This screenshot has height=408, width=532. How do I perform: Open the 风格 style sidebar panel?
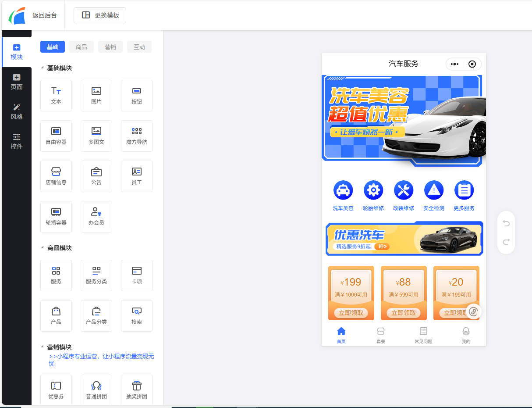[x=17, y=112]
